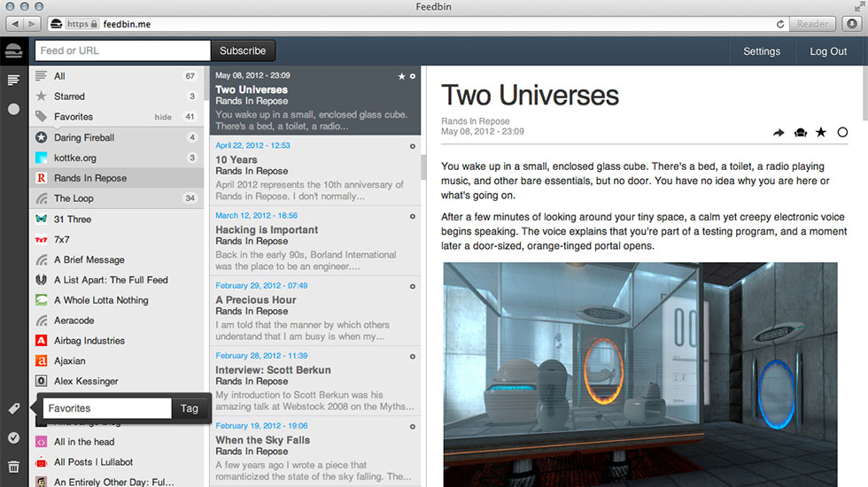Open the Alex Kessinger feed
Screen dimensions: 868x487
click(x=116, y=382)
